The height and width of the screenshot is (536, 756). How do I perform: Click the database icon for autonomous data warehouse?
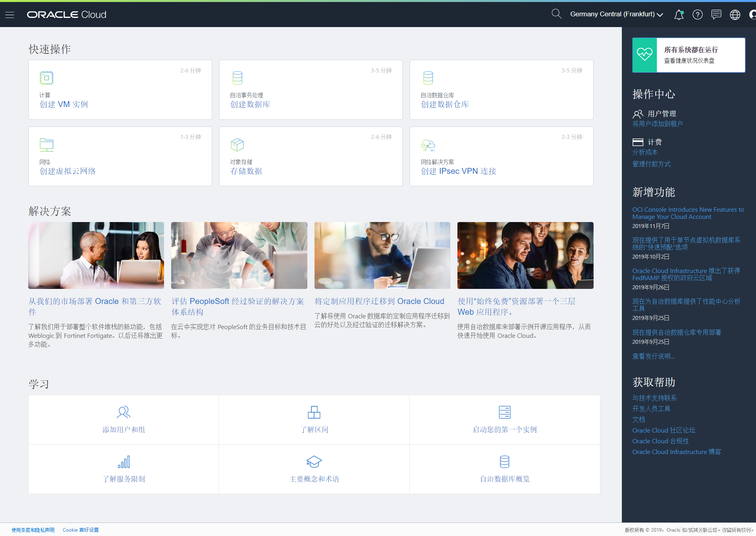[x=428, y=78]
